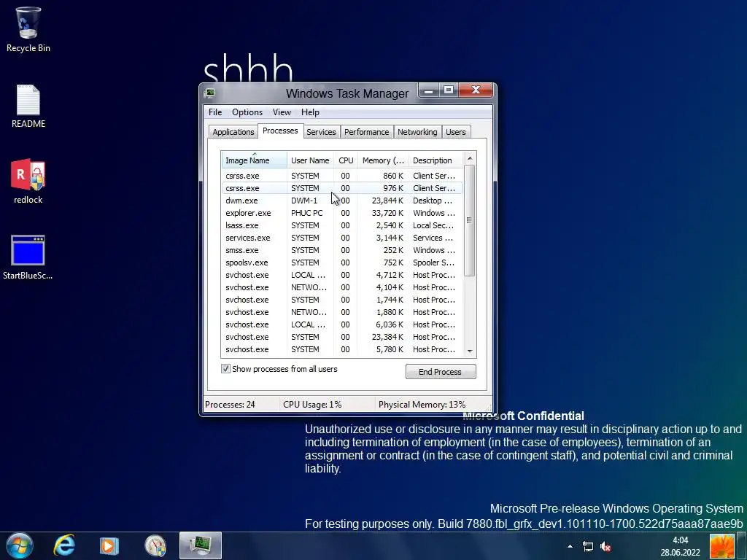Select the spoolsv.exe process row
Image resolution: width=747 pixels, height=560 pixels.
(342, 262)
